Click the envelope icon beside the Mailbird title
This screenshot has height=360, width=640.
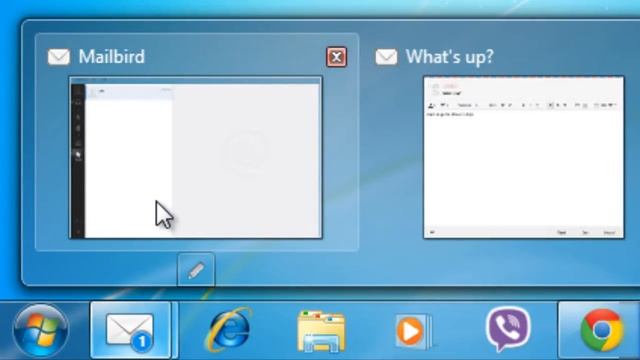pyautogui.click(x=59, y=57)
